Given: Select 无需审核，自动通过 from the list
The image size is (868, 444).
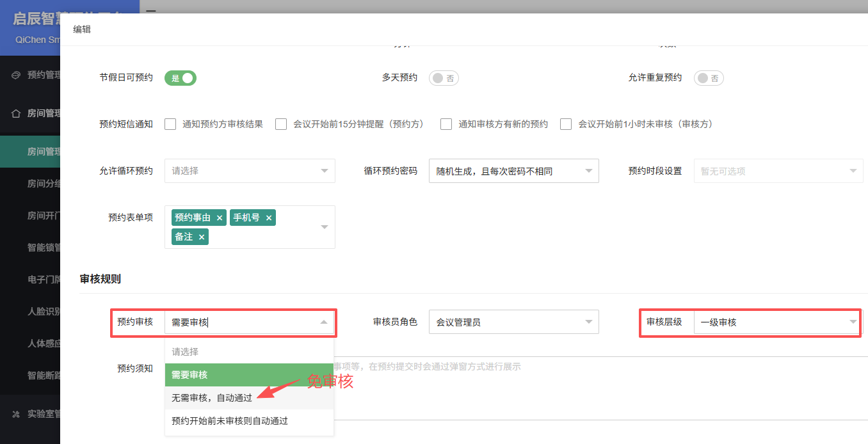Looking at the screenshot, I should pyautogui.click(x=212, y=398).
